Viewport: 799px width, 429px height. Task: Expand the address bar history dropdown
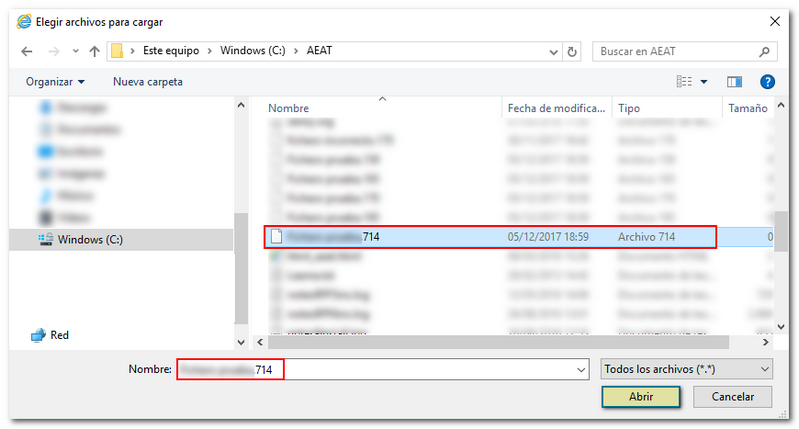553,51
